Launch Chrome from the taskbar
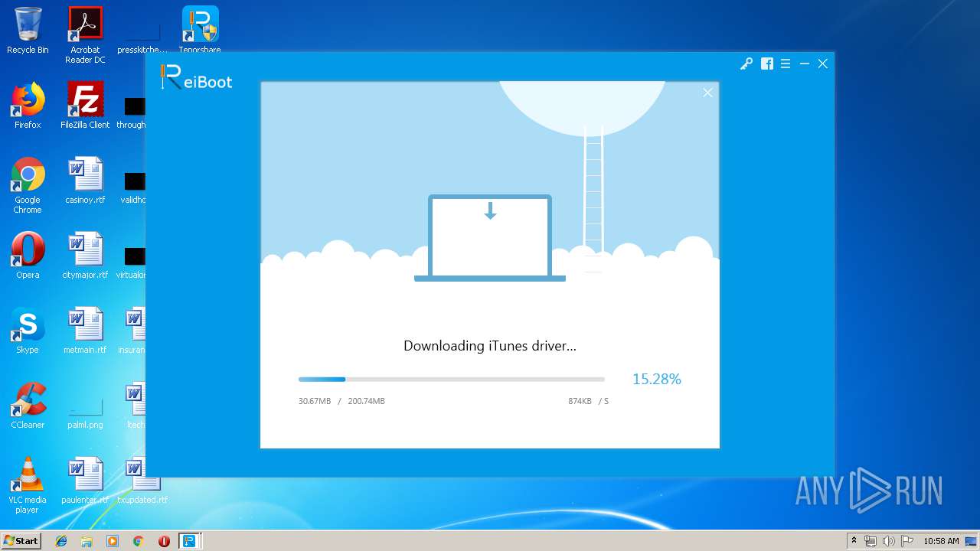The width and height of the screenshot is (980, 551). coord(138,541)
